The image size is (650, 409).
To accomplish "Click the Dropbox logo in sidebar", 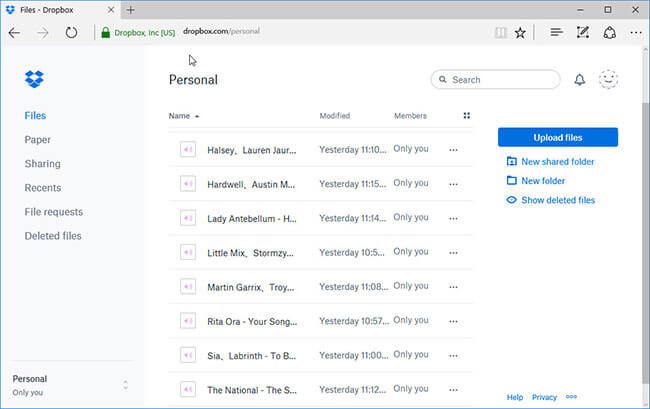I will coord(35,80).
